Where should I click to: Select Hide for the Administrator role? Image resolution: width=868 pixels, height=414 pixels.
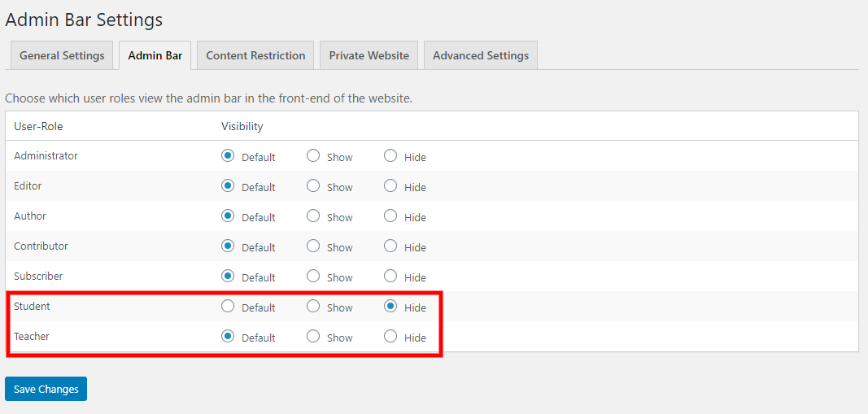(390, 156)
